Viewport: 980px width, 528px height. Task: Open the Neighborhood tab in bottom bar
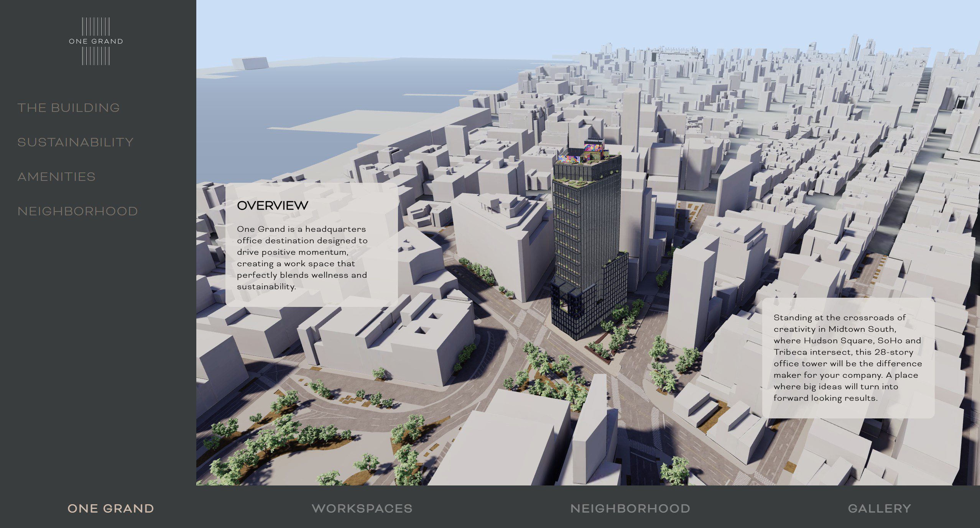coord(630,508)
